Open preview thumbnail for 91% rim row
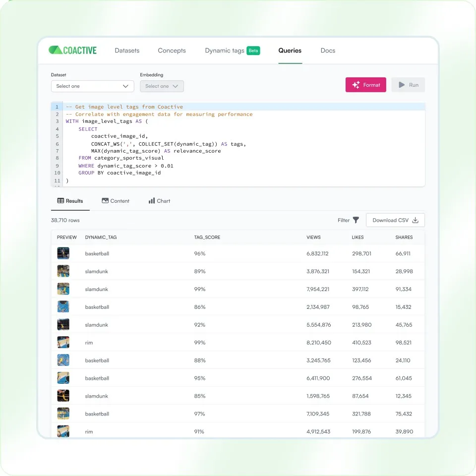 pyautogui.click(x=63, y=431)
